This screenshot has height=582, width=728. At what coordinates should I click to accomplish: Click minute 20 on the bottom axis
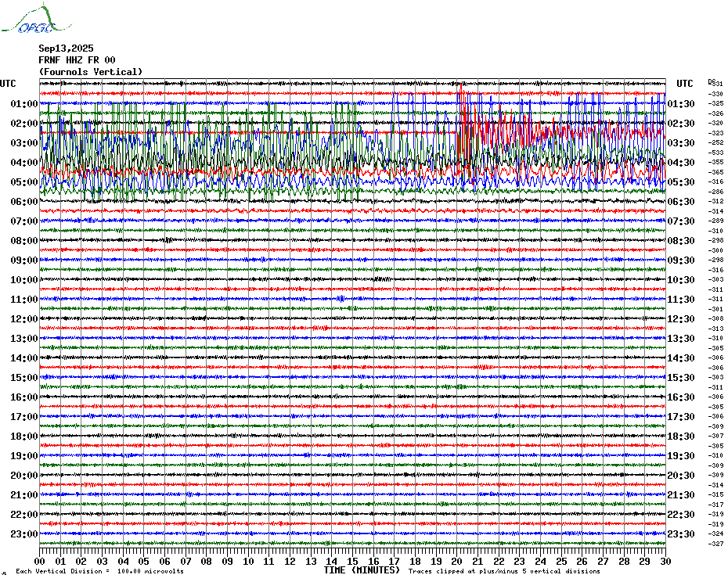click(457, 561)
